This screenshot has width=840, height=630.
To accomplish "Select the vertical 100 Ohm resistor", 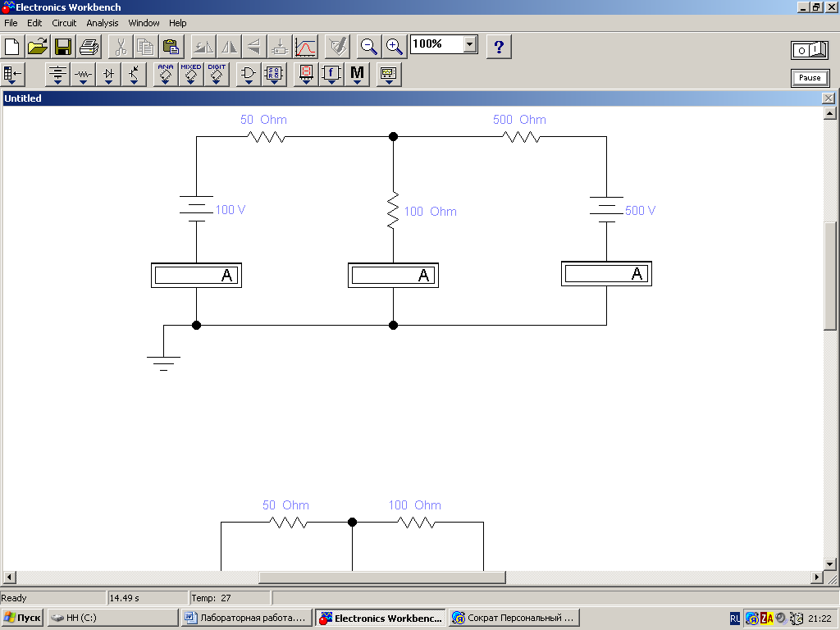I will pyautogui.click(x=393, y=211).
